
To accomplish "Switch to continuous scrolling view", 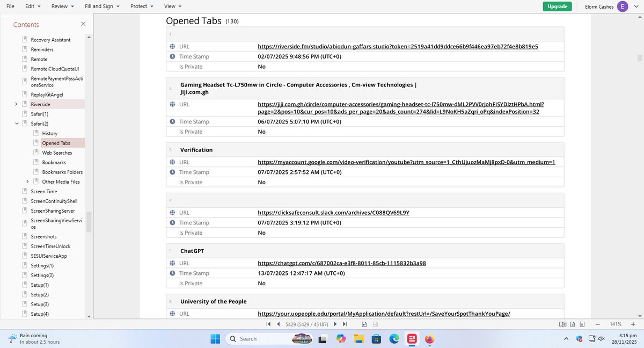I will 582,324.
